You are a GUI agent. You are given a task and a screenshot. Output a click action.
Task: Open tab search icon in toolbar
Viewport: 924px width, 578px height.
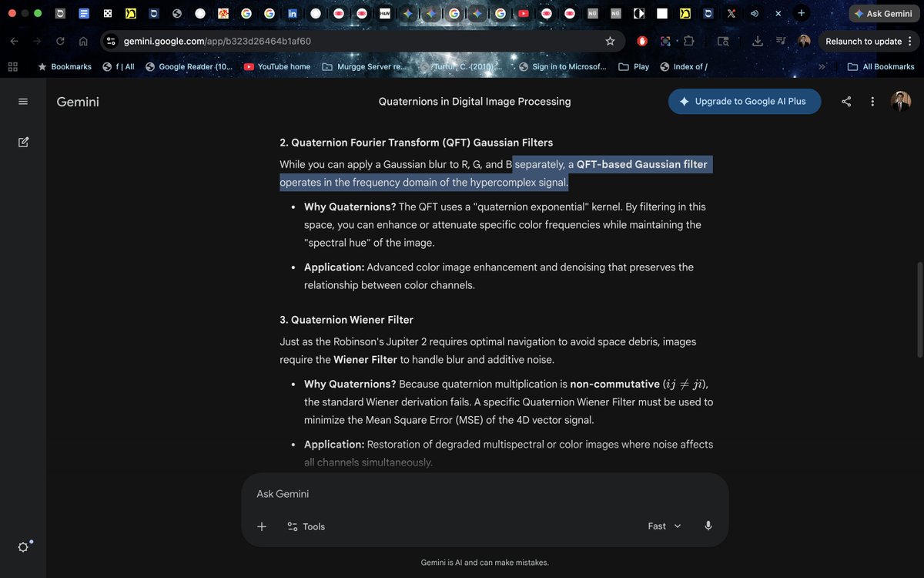[723, 41]
